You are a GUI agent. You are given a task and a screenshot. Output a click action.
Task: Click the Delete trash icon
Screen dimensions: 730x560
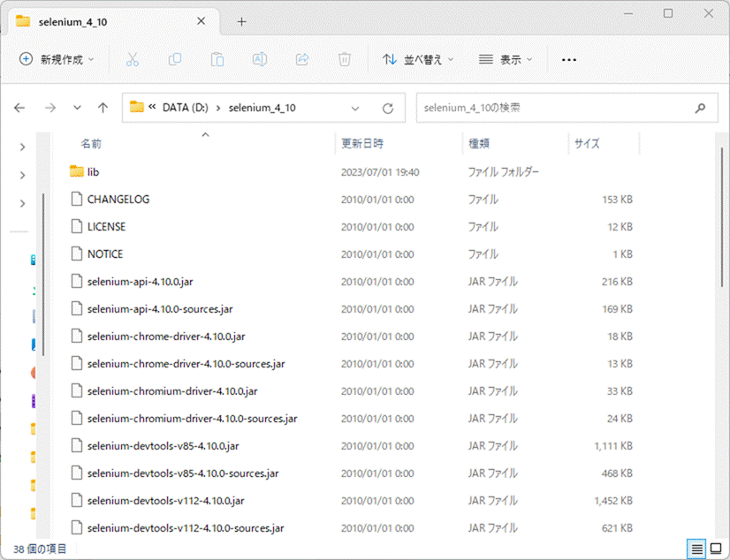pyautogui.click(x=345, y=59)
